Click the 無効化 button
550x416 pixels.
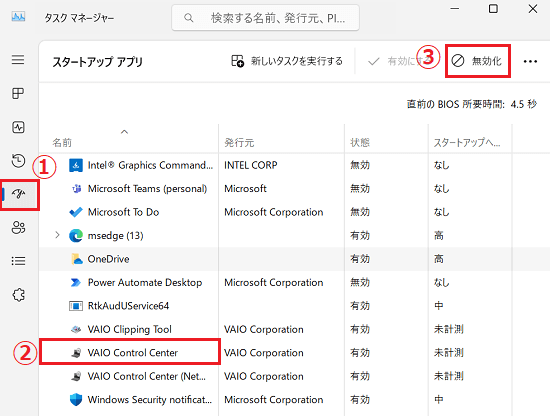click(477, 61)
